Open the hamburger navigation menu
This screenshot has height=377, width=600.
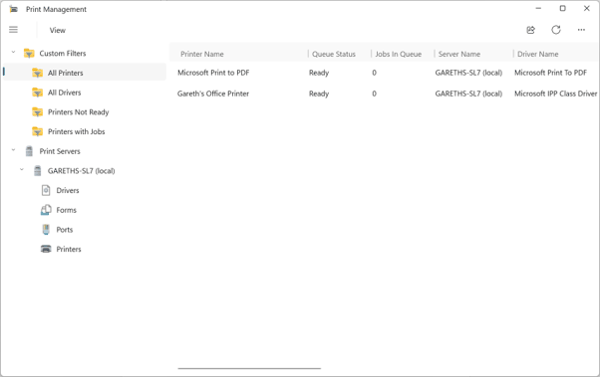click(13, 30)
